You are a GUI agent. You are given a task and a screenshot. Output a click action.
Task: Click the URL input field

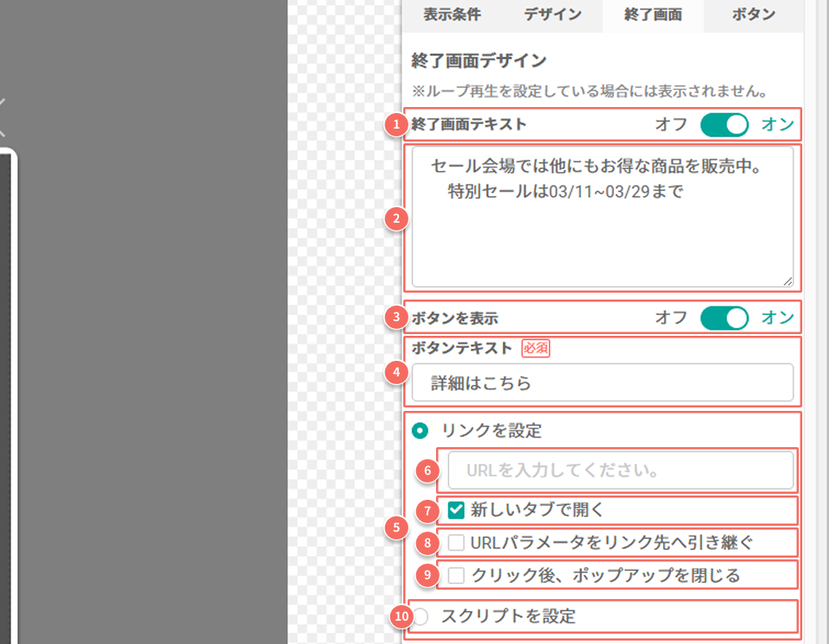[x=621, y=470]
